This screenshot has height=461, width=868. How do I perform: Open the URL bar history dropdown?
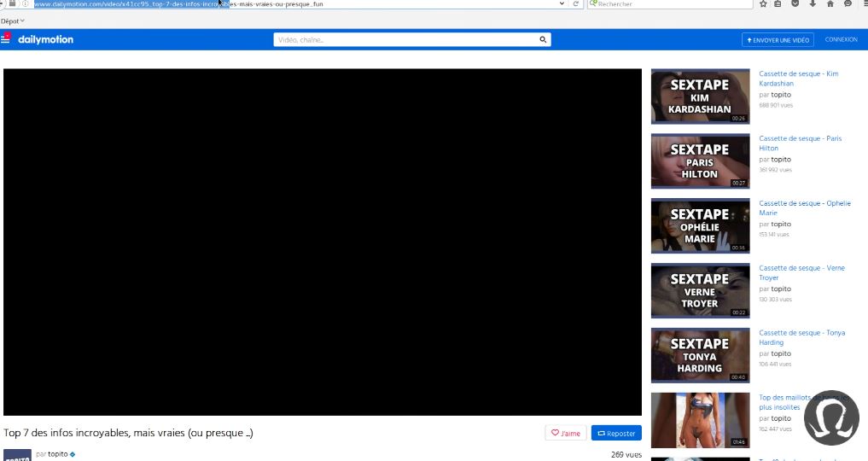pos(561,4)
